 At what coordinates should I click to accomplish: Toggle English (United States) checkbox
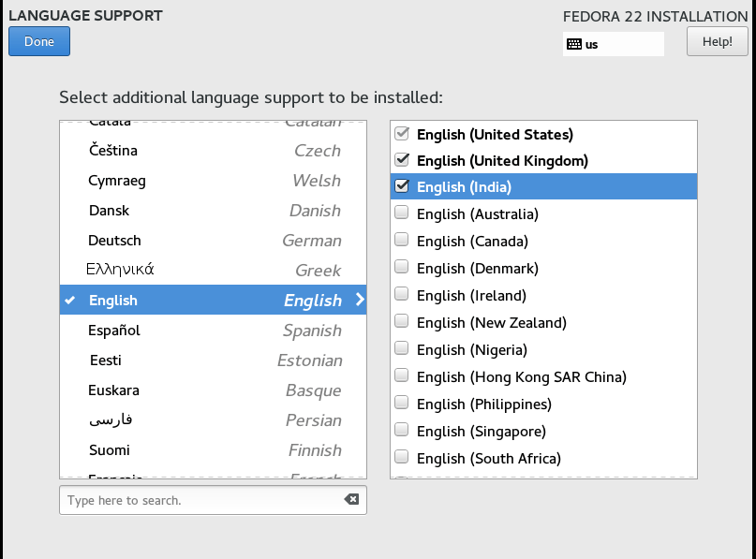tap(402, 134)
